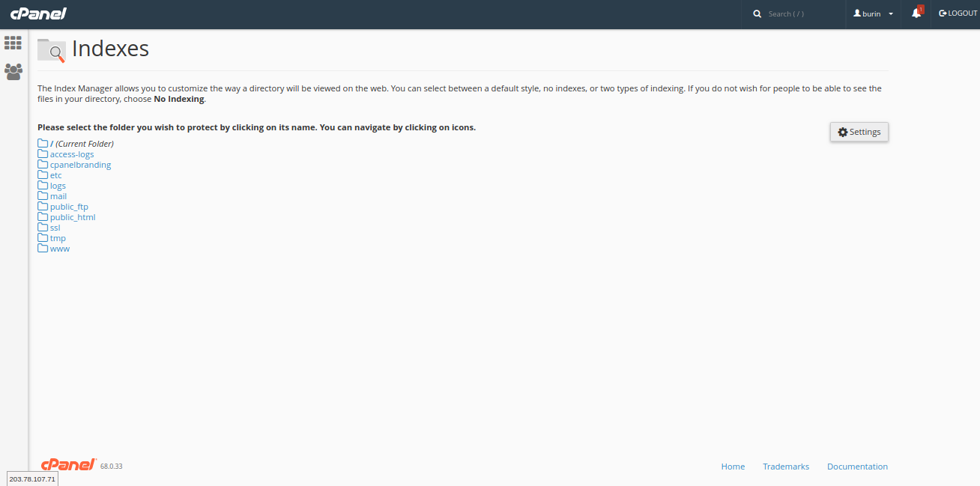Go to the Trademarks footer link
This screenshot has width=980, height=486.
(x=785, y=467)
